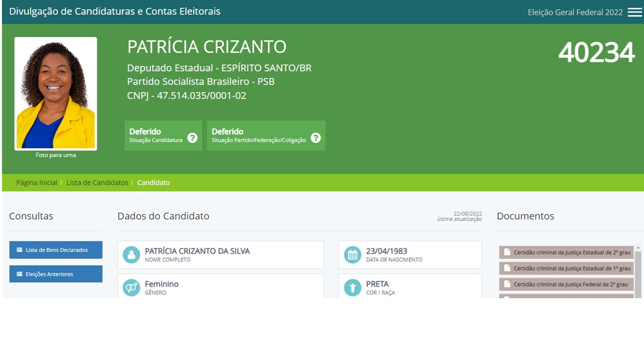Click the gender symbol icon beside Feminino

click(131, 288)
